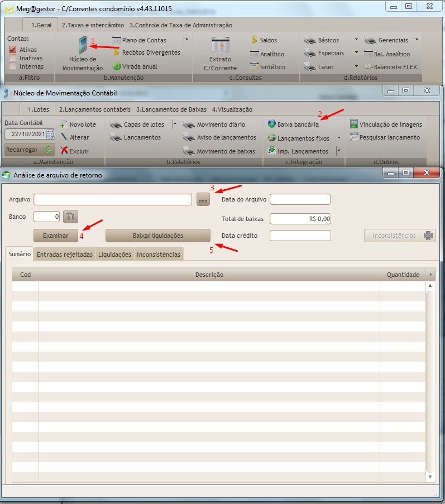Screen dimensions: 445x504
Task: Enable the Internas accounts checkbox
Action: point(12,66)
